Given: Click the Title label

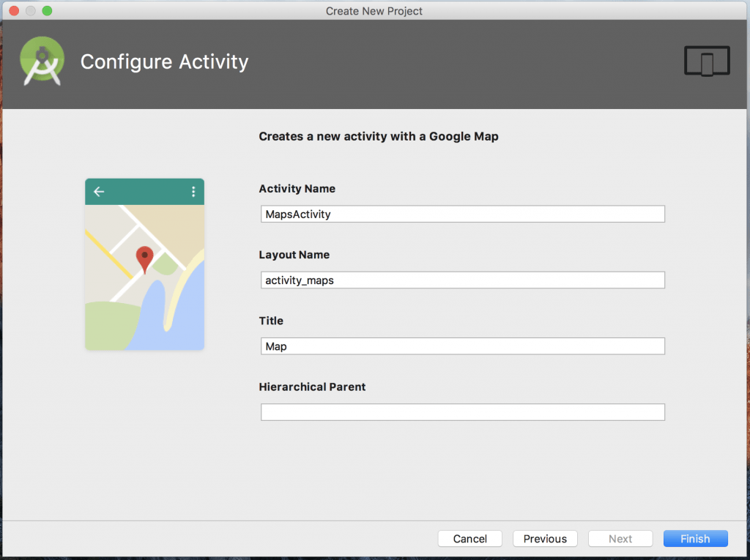Looking at the screenshot, I should (271, 321).
